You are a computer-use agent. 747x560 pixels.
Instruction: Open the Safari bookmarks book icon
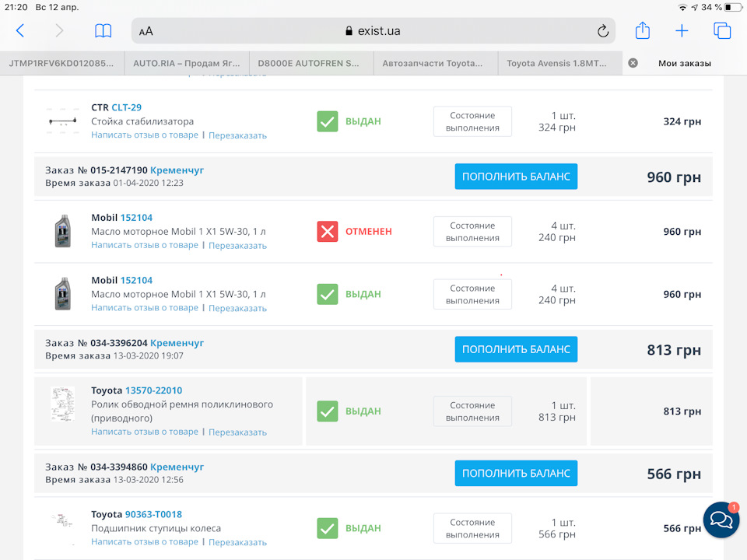(103, 31)
